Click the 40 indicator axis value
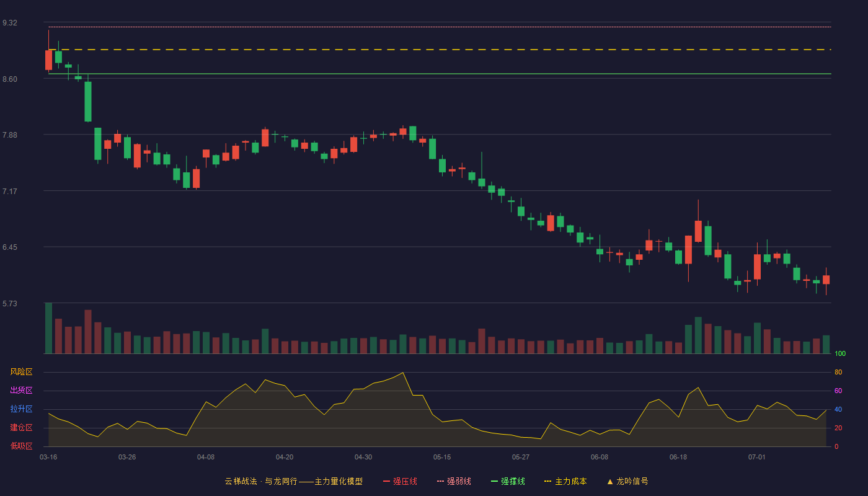This screenshot has width=868, height=496. coord(838,409)
